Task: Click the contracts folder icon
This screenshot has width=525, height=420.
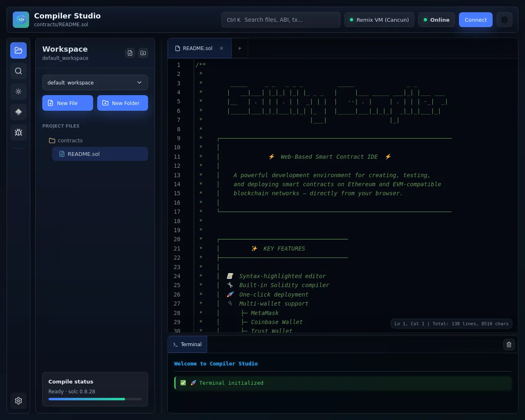Action: [x=52, y=140]
